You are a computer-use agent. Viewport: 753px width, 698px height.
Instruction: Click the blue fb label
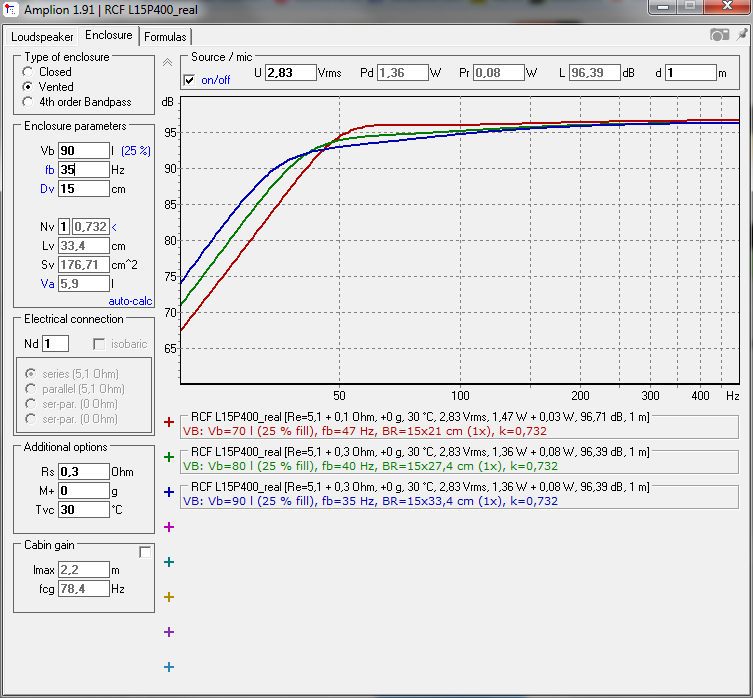coord(49,170)
